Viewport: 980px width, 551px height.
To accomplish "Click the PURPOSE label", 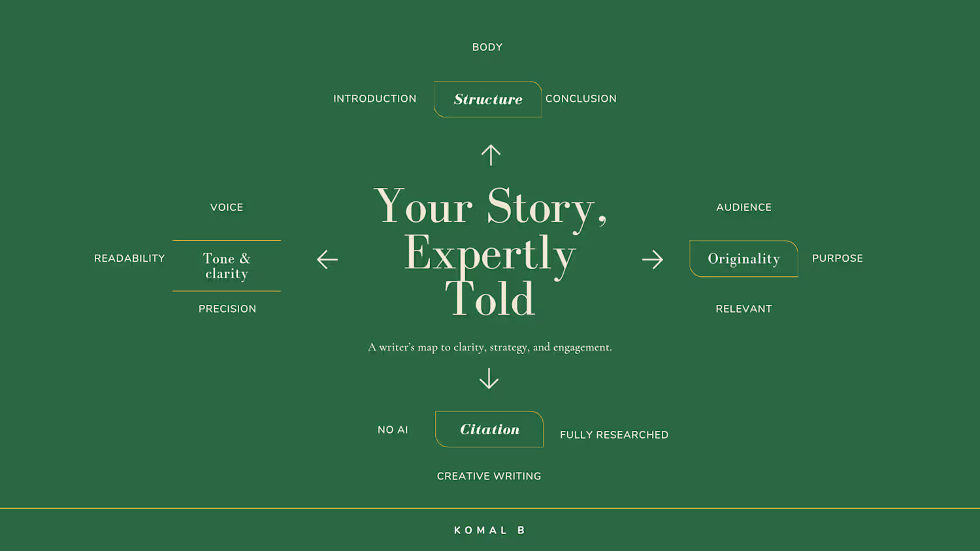I will [838, 258].
